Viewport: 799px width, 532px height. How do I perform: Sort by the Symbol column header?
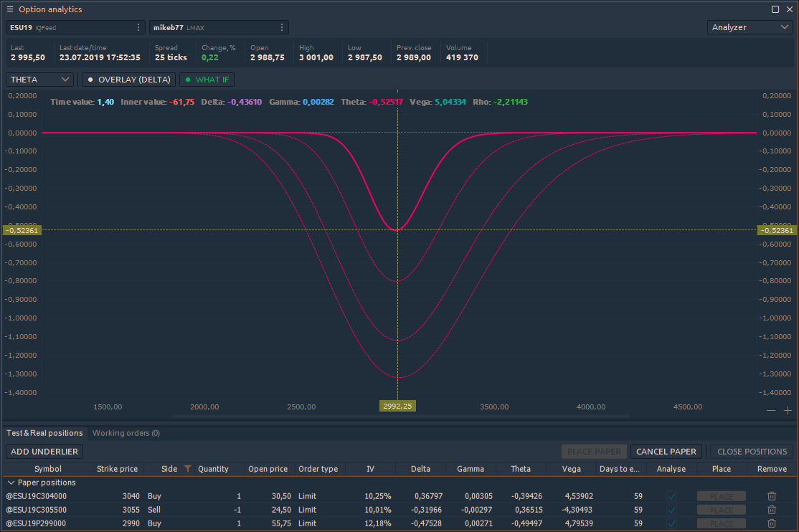48,469
